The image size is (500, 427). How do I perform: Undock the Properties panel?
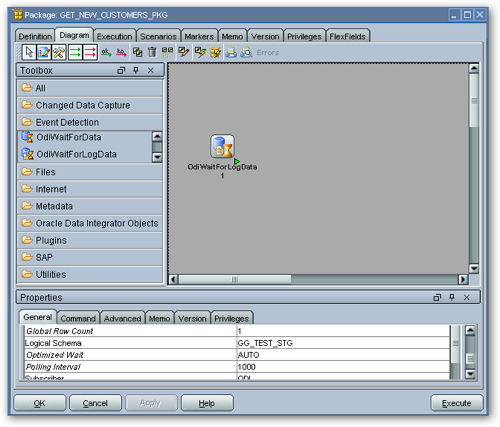pos(437,297)
